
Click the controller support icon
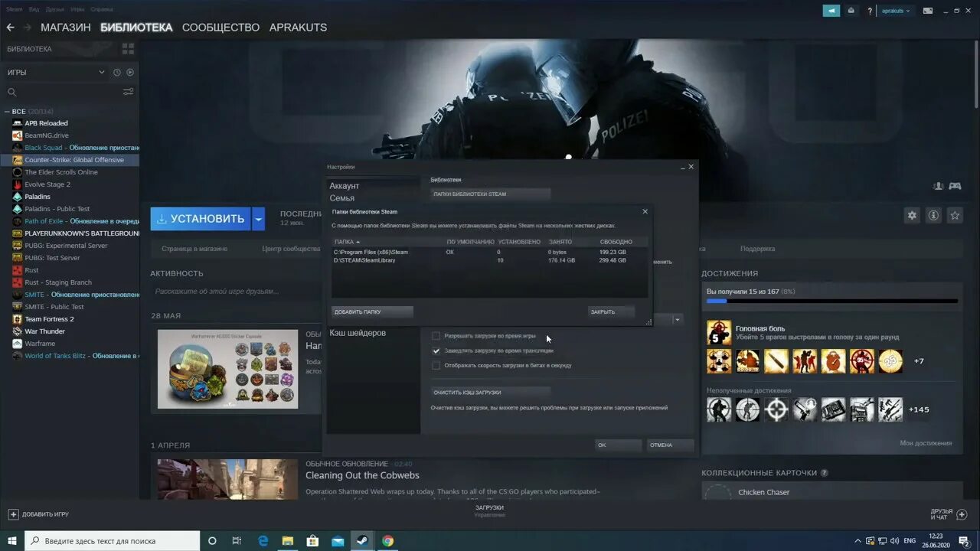coord(955,186)
